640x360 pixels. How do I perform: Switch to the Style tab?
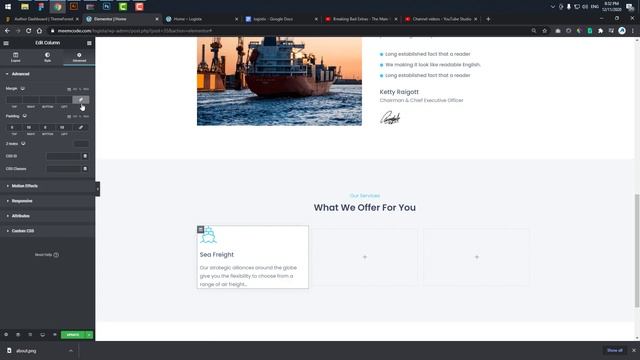[x=47, y=57]
